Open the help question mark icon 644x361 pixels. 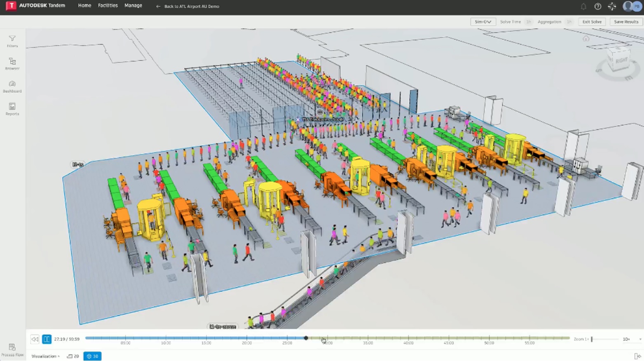598,6
